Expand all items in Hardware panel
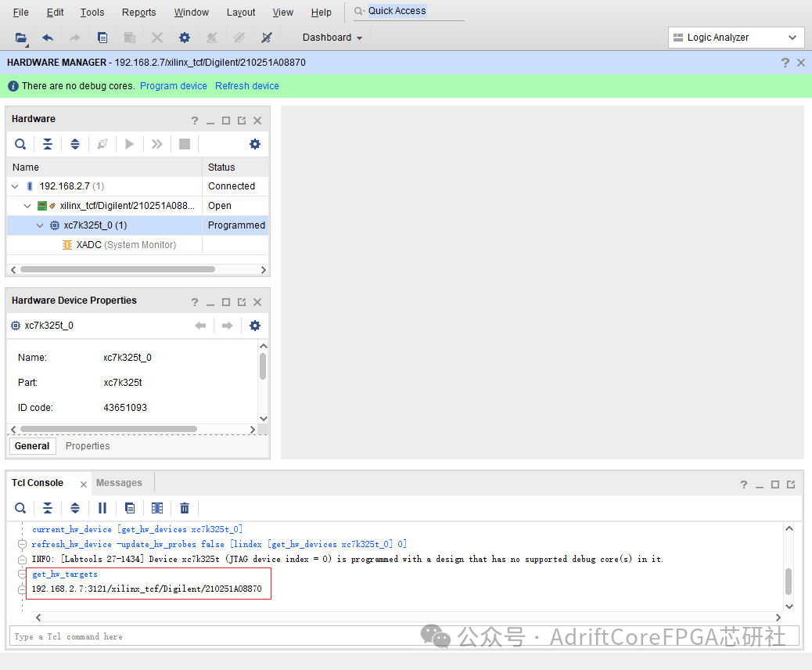 coord(75,144)
